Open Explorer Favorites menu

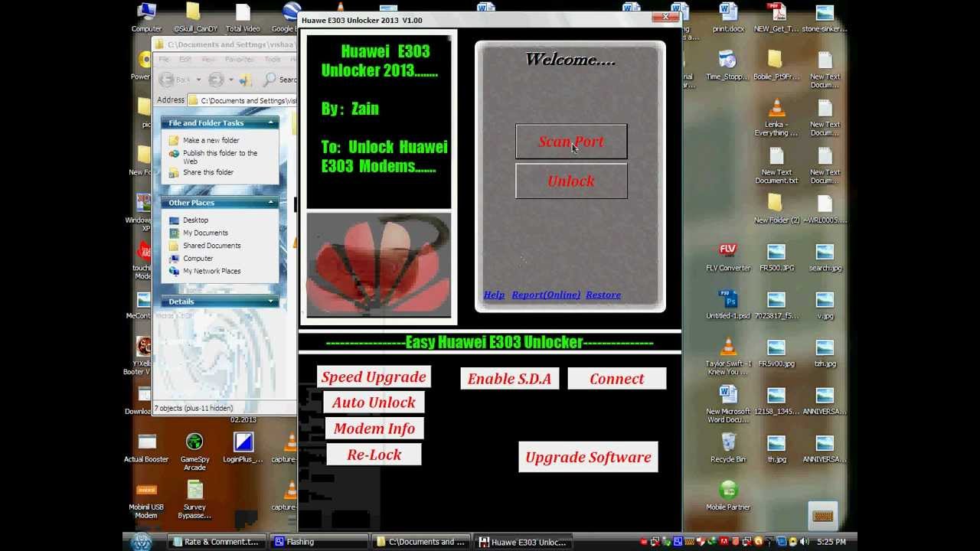[x=239, y=59]
